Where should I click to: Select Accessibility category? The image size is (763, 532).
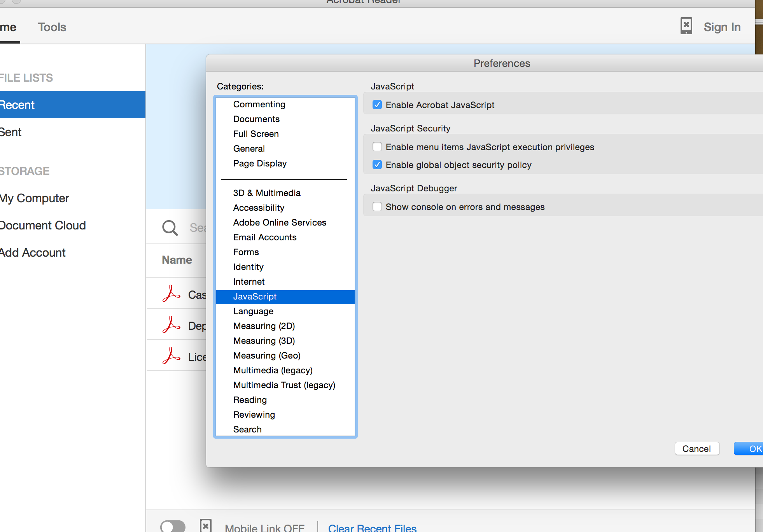285,208
